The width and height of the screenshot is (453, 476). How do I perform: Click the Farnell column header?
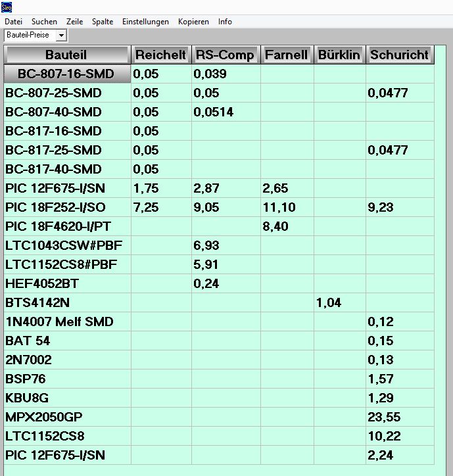click(x=286, y=55)
